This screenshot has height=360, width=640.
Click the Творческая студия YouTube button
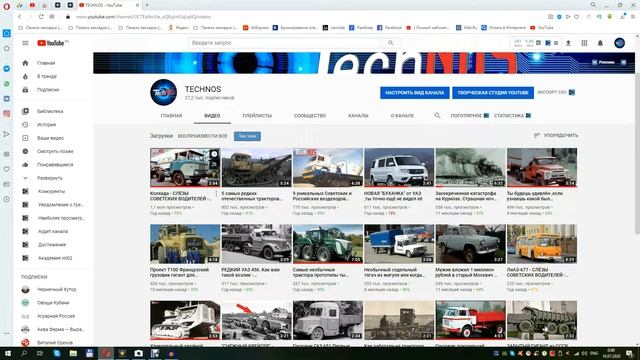pyautogui.click(x=493, y=93)
